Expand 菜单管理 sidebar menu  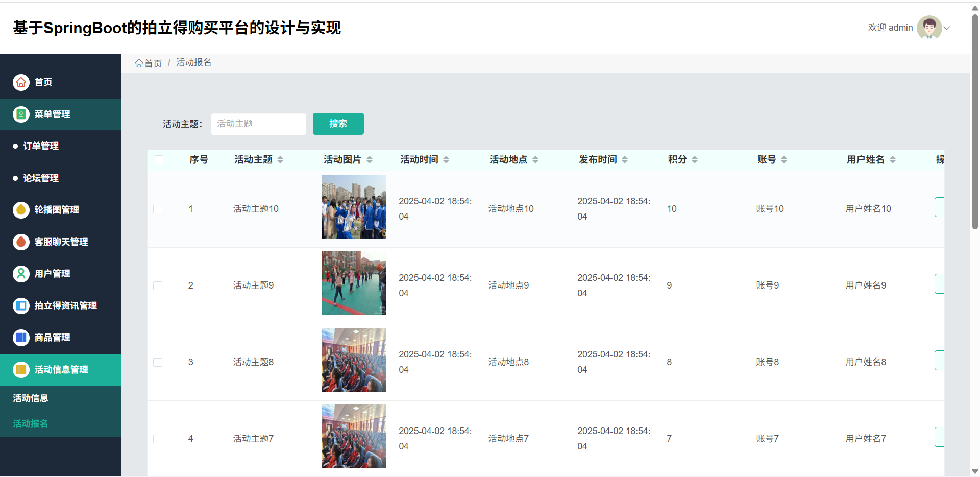pos(61,114)
